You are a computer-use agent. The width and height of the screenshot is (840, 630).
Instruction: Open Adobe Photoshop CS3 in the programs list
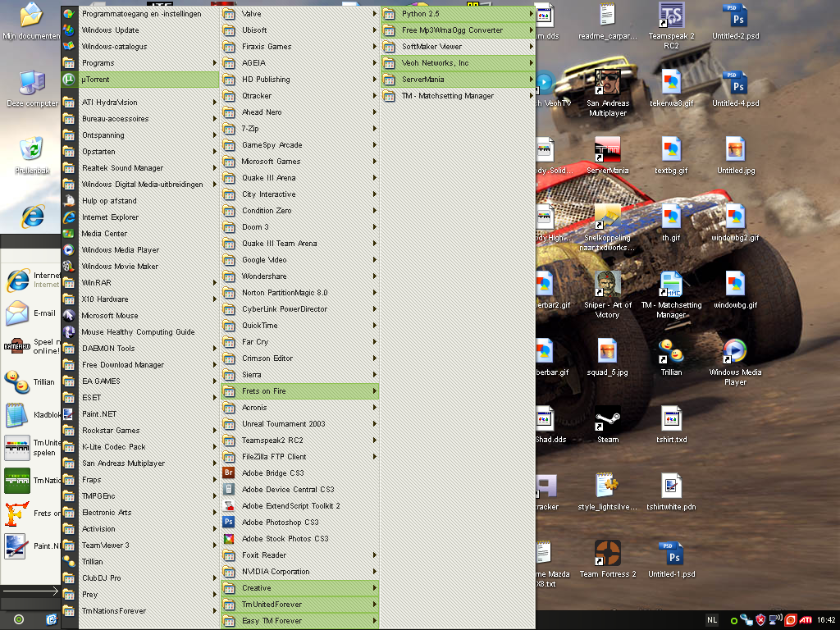tap(299, 523)
